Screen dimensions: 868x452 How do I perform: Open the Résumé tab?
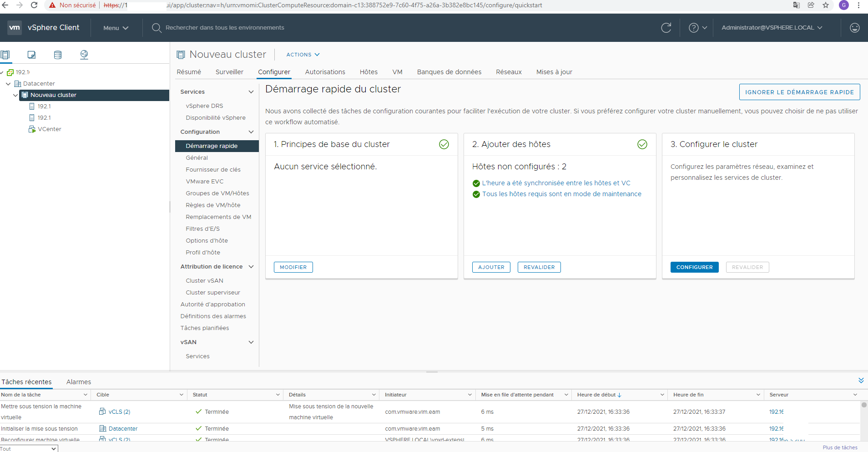(x=189, y=72)
